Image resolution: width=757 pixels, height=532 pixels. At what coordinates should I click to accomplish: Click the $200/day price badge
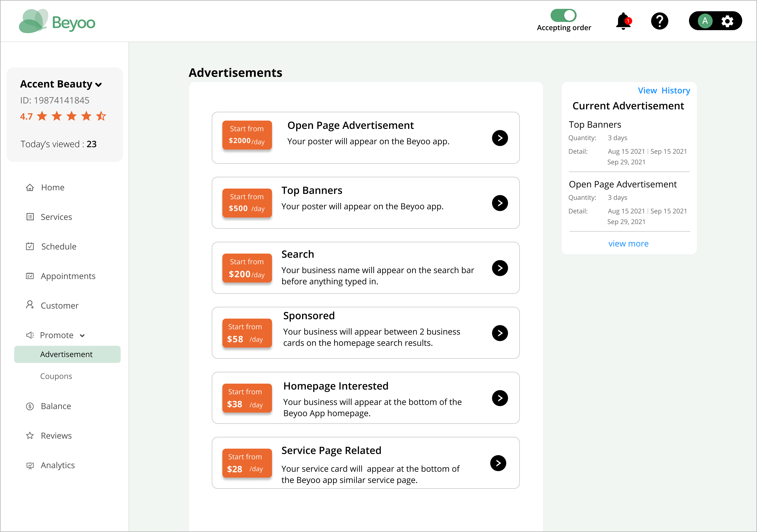point(247,268)
